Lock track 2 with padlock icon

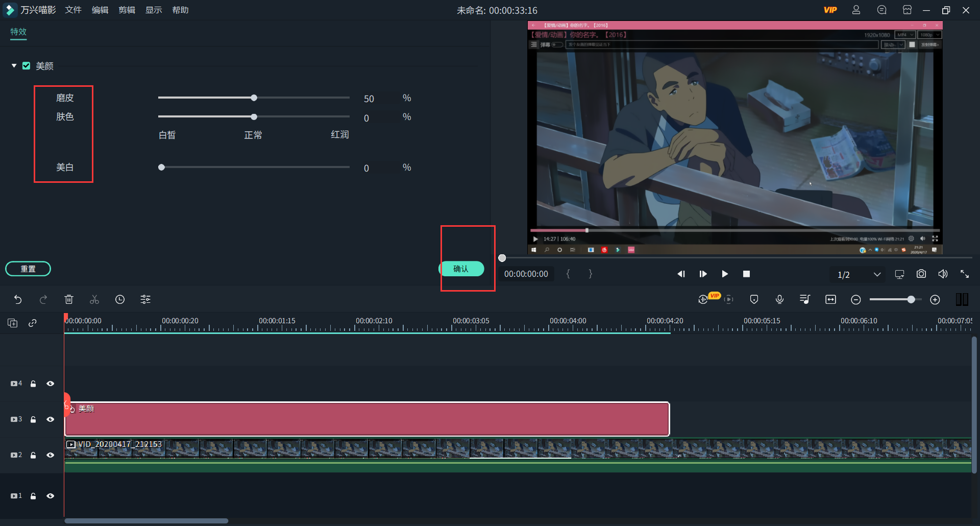click(33, 455)
